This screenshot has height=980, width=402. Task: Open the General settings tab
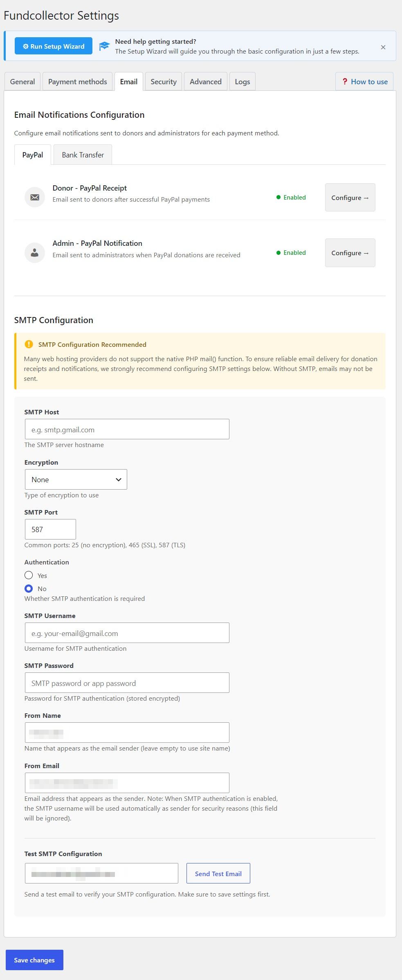click(x=22, y=81)
